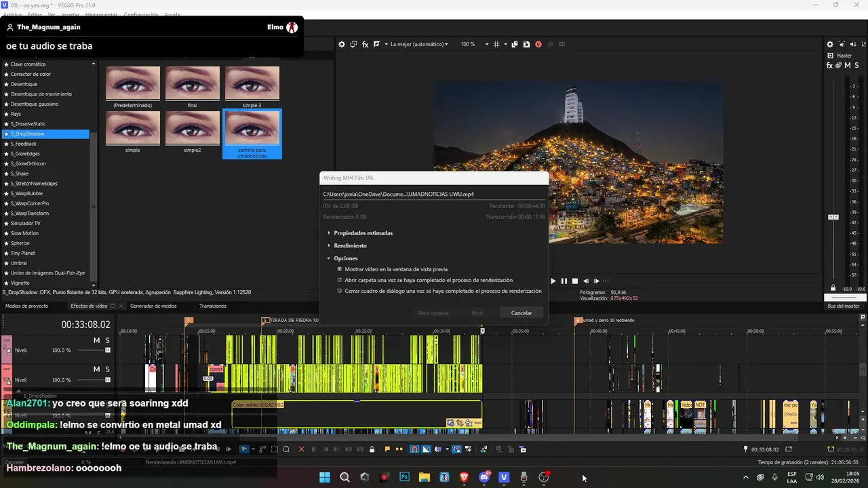The width and height of the screenshot is (868, 488).
Task: Open Master bus gear settings icon
Action: (x=830, y=44)
